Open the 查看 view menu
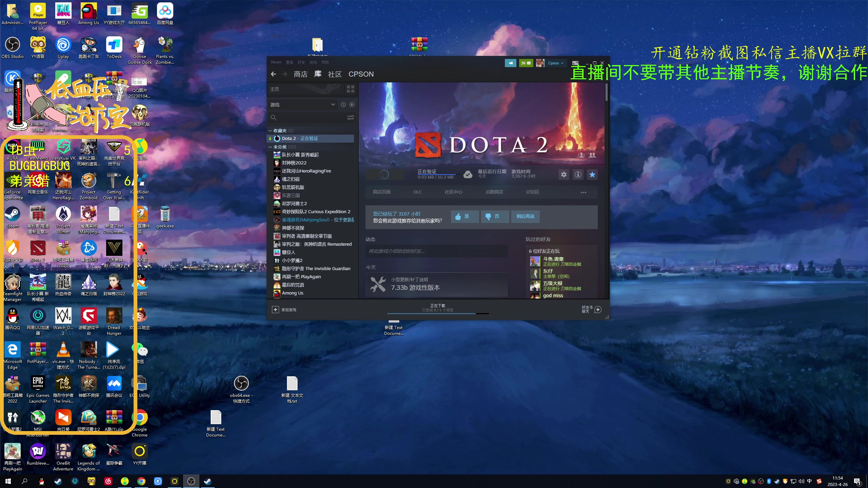The height and width of the screenshot is (488, 868). tap(289, 62)
